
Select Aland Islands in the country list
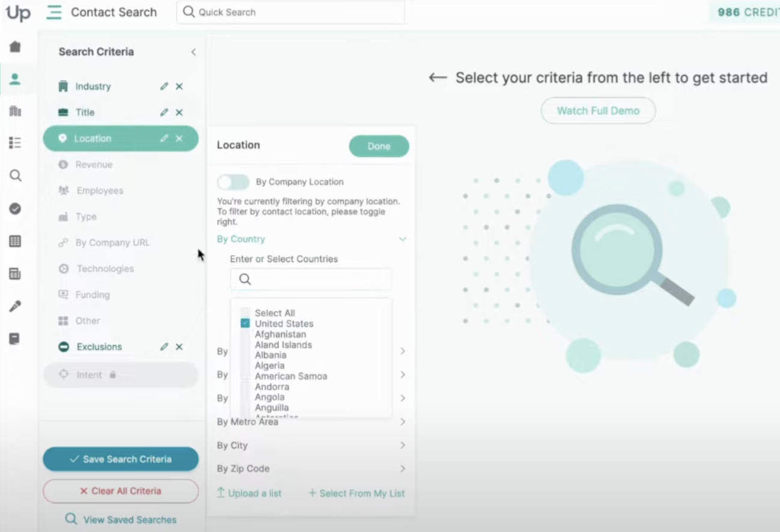(283, 345)
